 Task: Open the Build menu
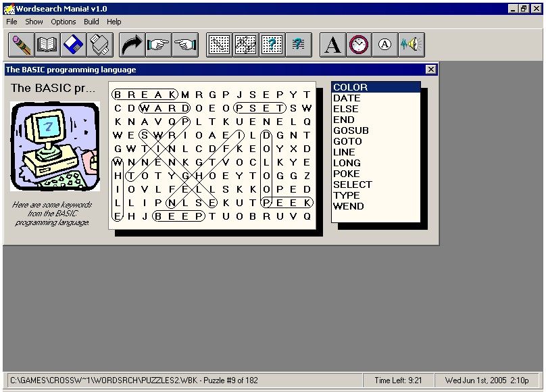click(x=91, y=22)
